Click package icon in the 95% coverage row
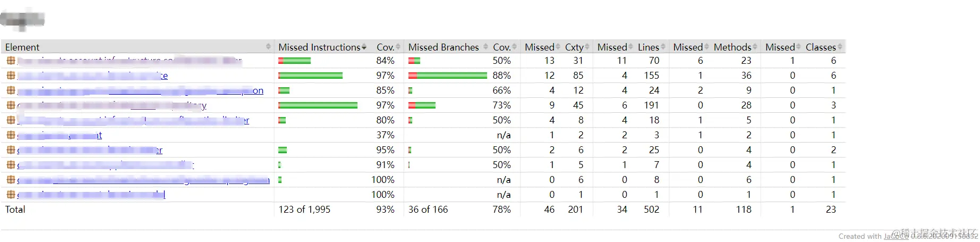 click(x=11, y=150)
